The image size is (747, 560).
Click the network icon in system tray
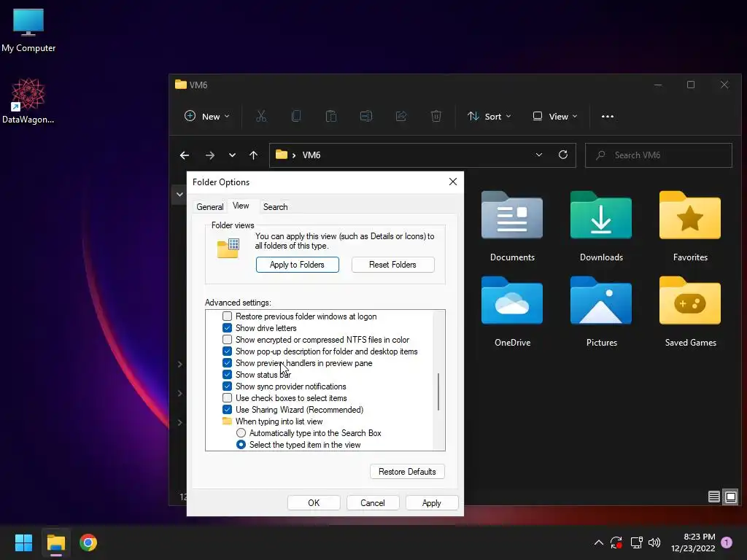tap(636, 542)
